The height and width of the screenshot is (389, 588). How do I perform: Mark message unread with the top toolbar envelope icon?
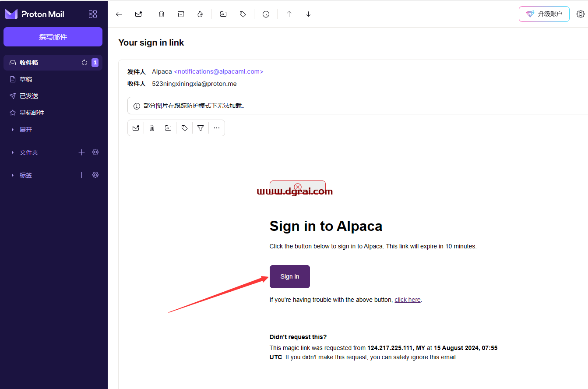pos(138,14)
